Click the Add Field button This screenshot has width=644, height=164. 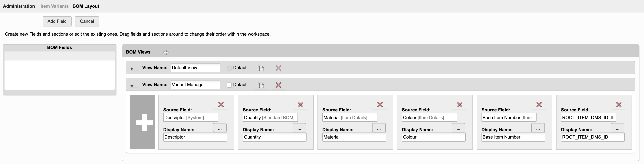coord(57,21)
